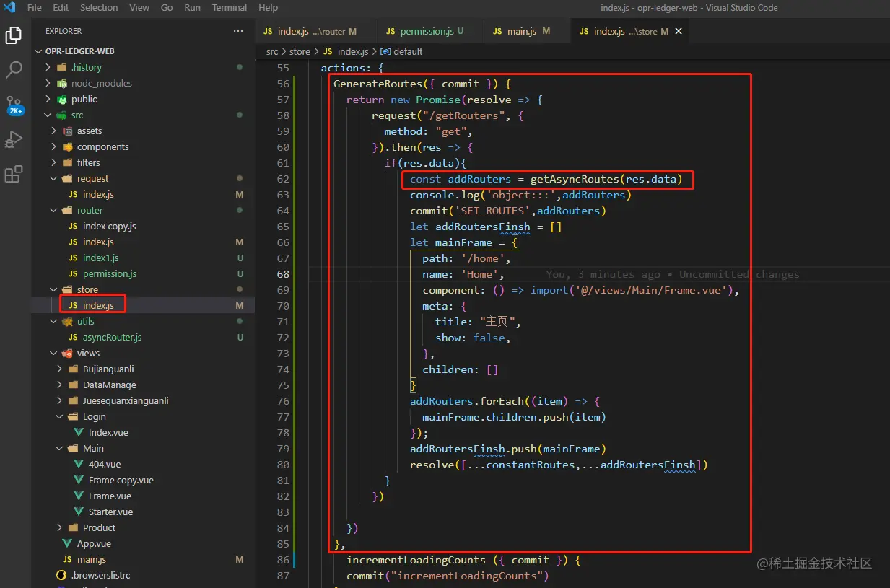
Task: Collapse the views folder
Action: [x=53, y=353]
